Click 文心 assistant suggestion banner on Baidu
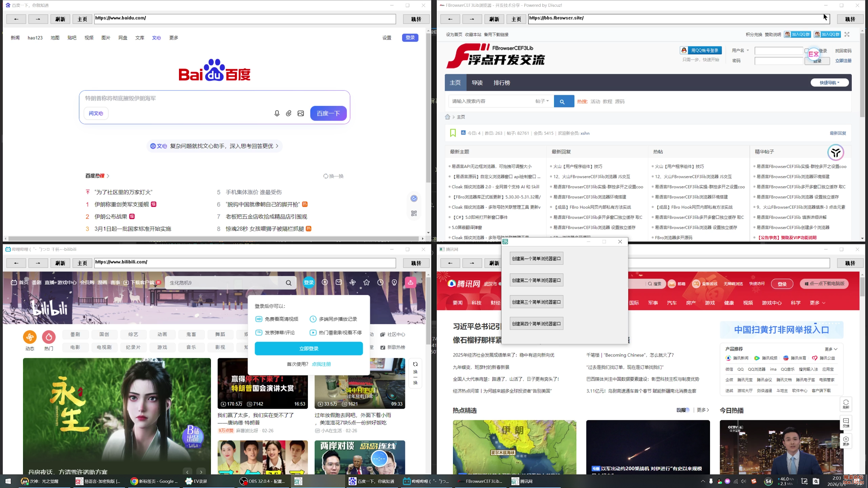Screen dimensions: 868x488 [215, 146]
